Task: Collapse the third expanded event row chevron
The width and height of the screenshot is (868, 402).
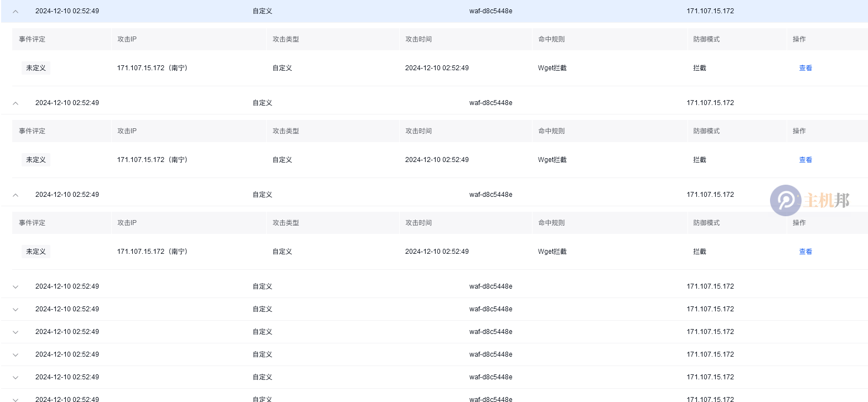Action: [x=15, y=195]
